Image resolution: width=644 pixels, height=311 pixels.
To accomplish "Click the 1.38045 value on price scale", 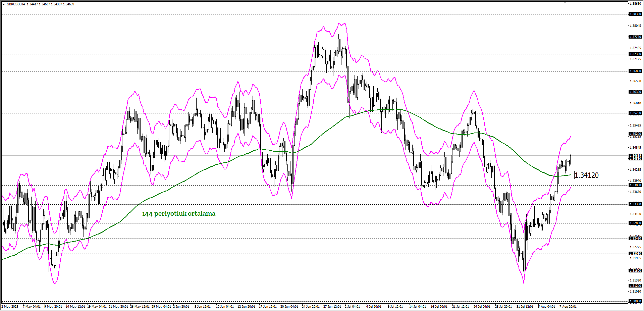I will (636, 26).
